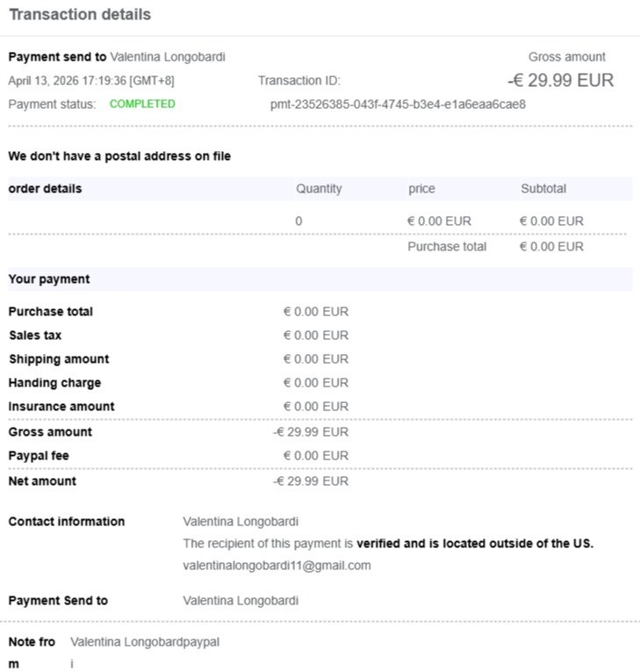Click the Transaction ID label

tap(298, 81)
